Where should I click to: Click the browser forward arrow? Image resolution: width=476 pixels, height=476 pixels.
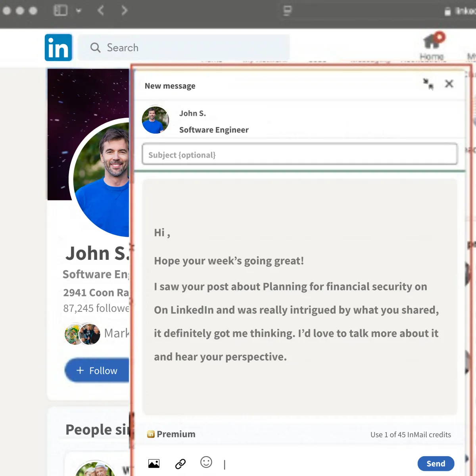(125, 10)
